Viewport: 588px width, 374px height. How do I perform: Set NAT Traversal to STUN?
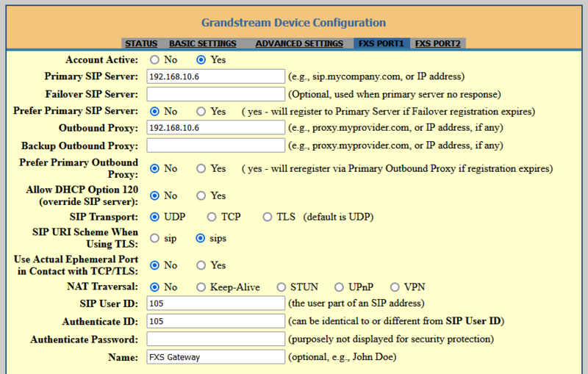pyautogui.click(x=282, y=287)
